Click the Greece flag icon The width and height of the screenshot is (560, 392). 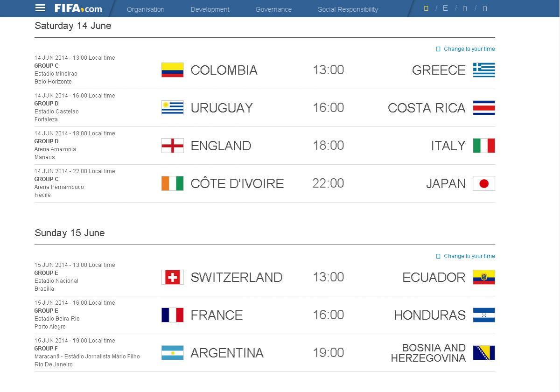click(483, 70)
